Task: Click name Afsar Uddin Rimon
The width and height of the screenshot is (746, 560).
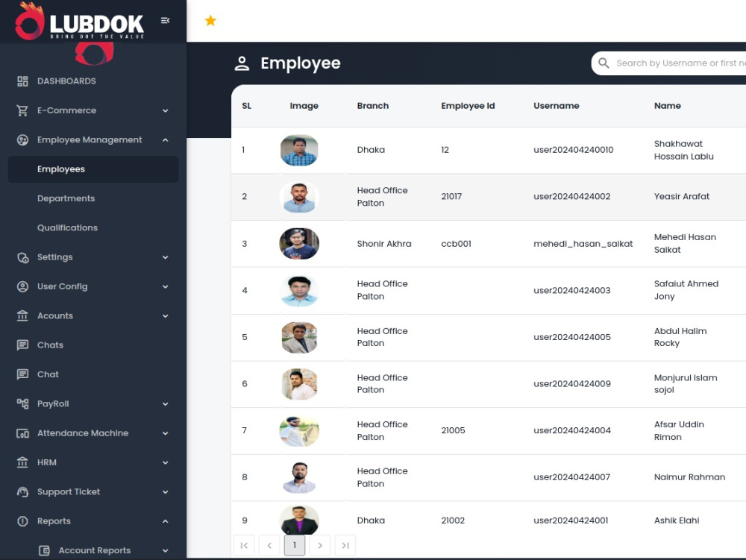Action: coord(679,431)
